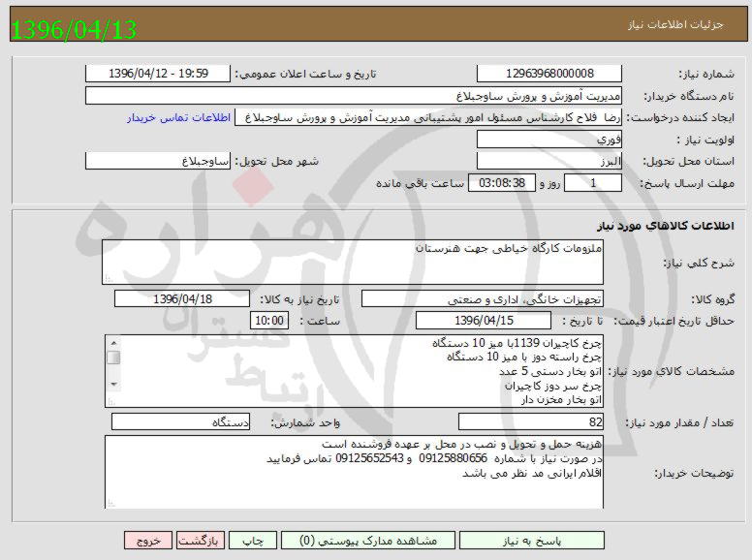Click the line 'چرخ راسته دوز با میز 10 دستگاه'
Image resolution: width=752 pixels, height=560 pixels.
click(x=524, y=358)
